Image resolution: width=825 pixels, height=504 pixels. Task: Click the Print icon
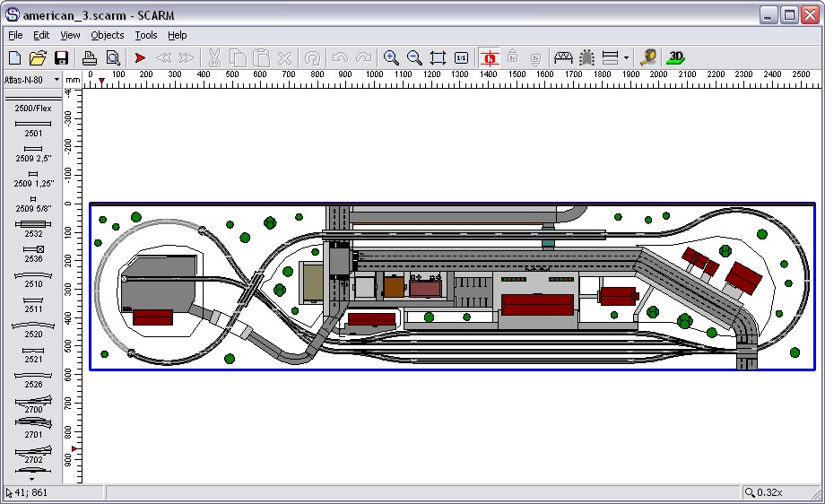coord(90,57)
